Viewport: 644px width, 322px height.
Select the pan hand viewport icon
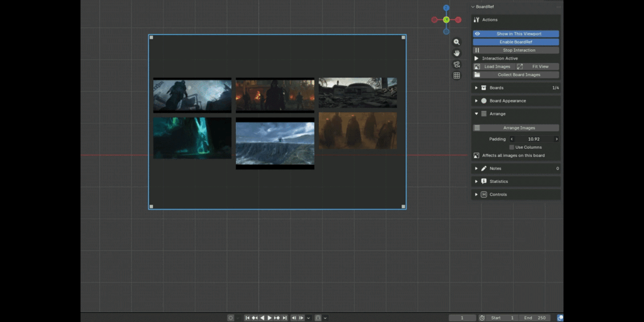coord(457,53)
